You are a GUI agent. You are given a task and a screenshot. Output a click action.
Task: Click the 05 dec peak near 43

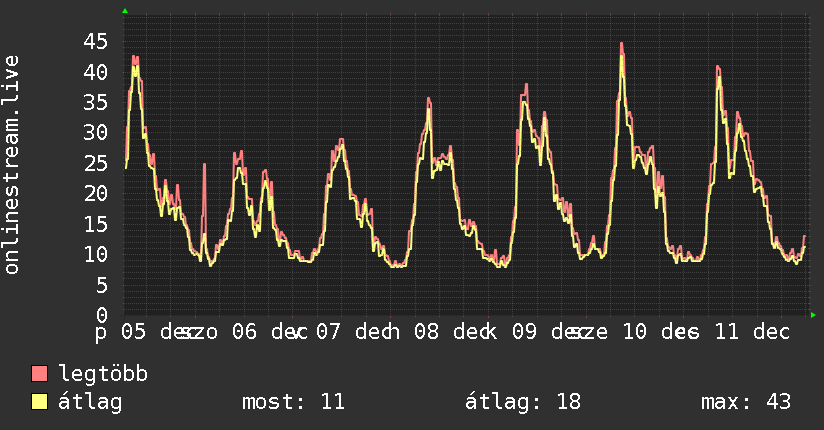pos(136,57)
